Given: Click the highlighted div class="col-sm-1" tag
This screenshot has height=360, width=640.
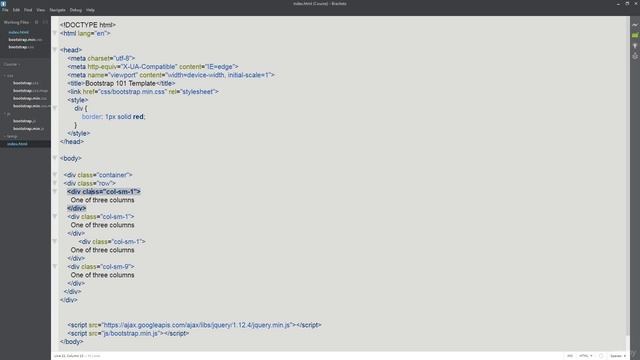Looking at the screenshot, I should tap(104, 191).
